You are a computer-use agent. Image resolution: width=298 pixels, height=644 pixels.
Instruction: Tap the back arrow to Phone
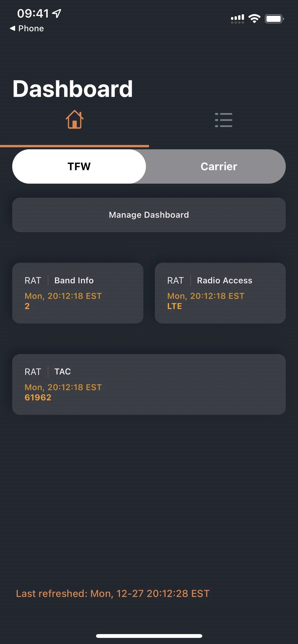pos(12,28)
